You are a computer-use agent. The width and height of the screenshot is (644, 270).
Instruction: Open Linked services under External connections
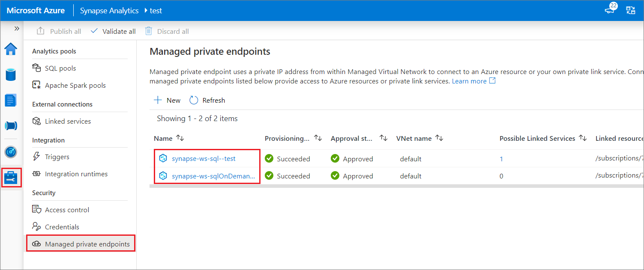tap(68, 121)
